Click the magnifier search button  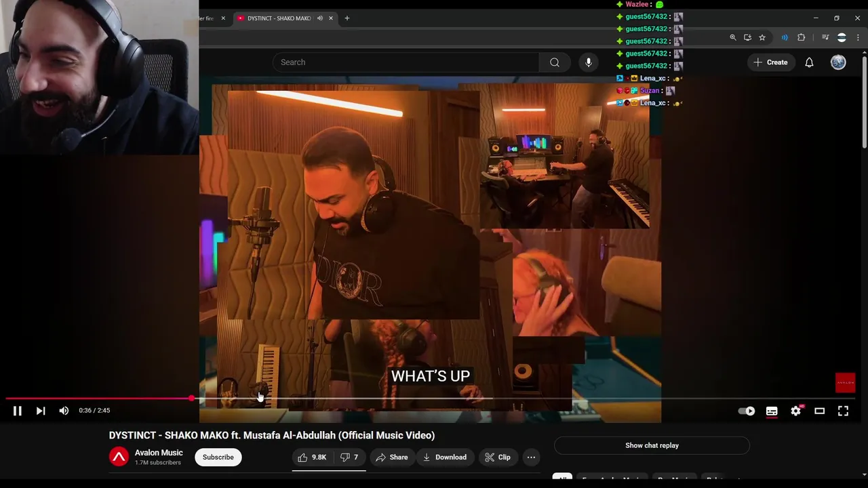tap(555, 62)
